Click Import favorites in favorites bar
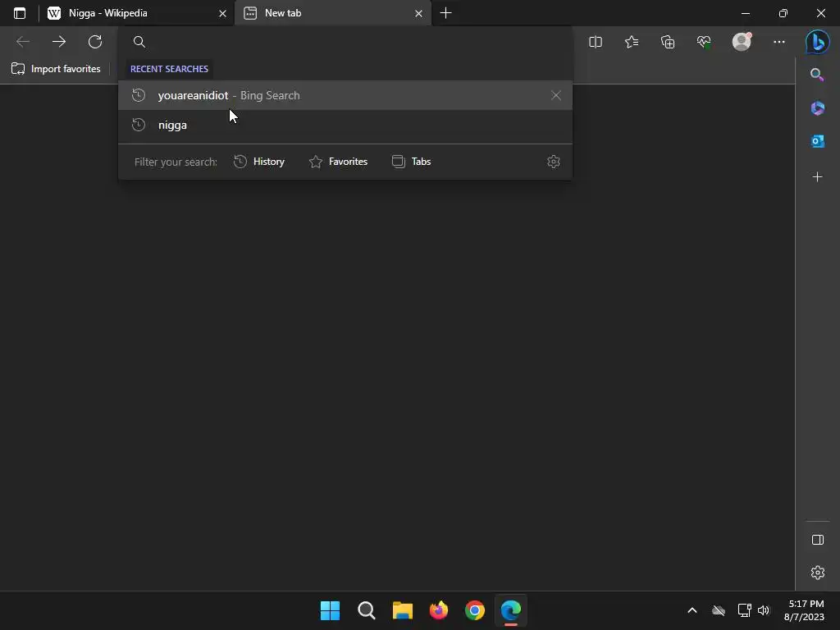Viewport: 840px width, 630px height. 56,69
